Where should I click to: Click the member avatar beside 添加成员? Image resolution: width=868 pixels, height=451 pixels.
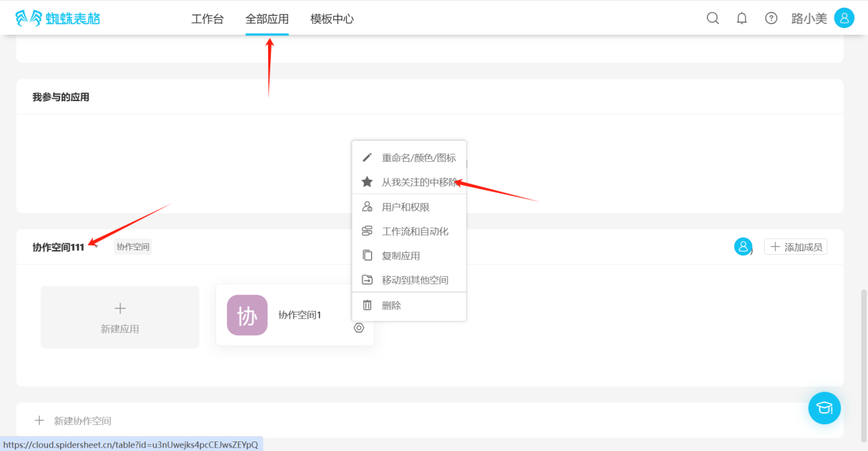743,247
